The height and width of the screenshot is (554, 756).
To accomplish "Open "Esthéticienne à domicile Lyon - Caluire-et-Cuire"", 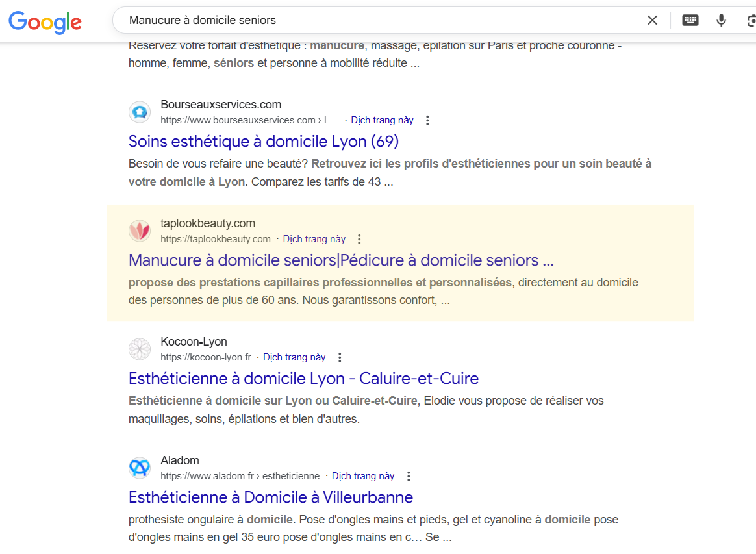I will [303, 379].
